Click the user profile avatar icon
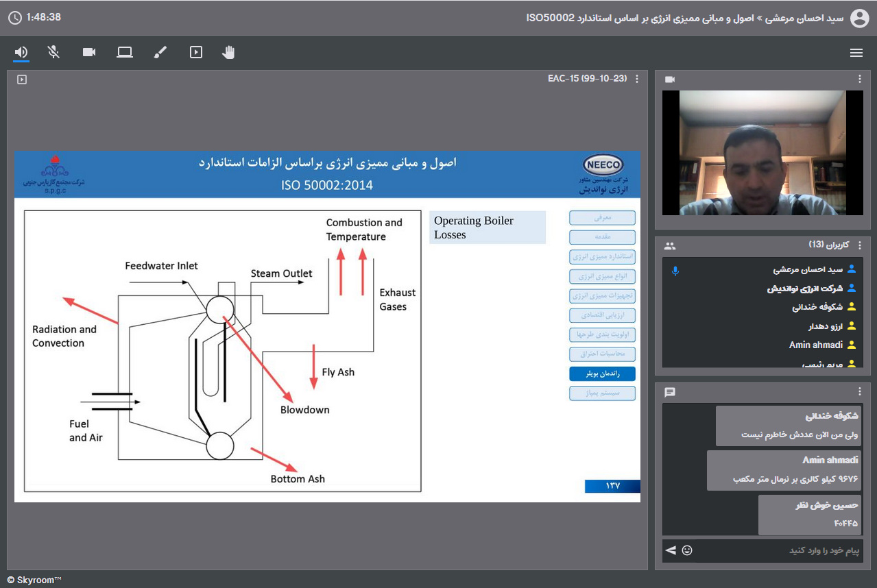The height and width of the screenshot is (588, 877). tap(859, 18)
